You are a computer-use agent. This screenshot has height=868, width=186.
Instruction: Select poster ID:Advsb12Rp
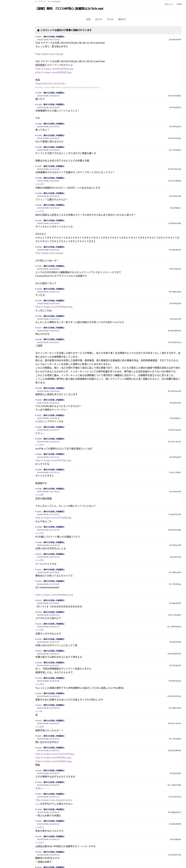(x=175, y=223)
